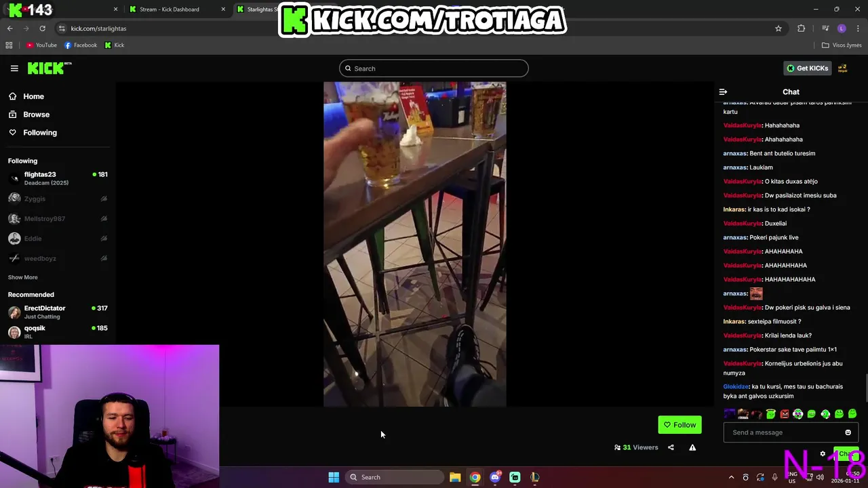Open Discord from taskbar
The height and width of the screenshot is (488, 868).
[495, 477]
